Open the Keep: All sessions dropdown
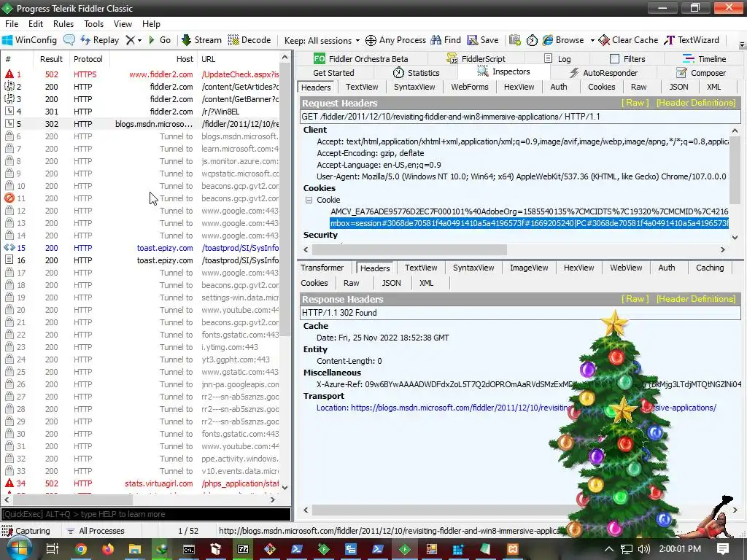Viewport: 747px width, 560px height. tap(322, 41)
